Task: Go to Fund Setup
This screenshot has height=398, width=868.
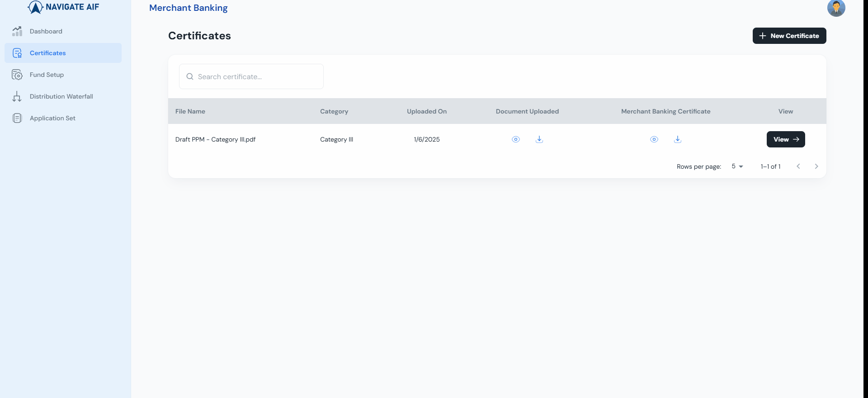Action: point(63,75)
